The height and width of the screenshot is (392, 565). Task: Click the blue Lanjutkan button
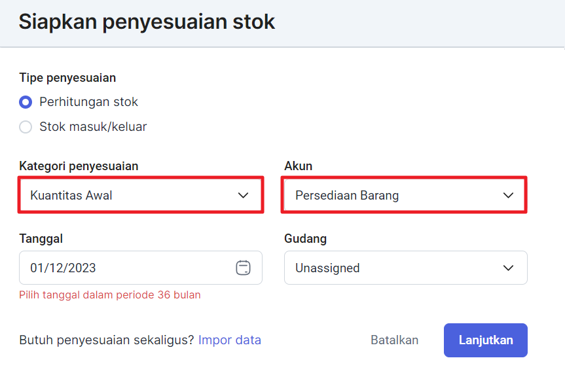(486, 340)
